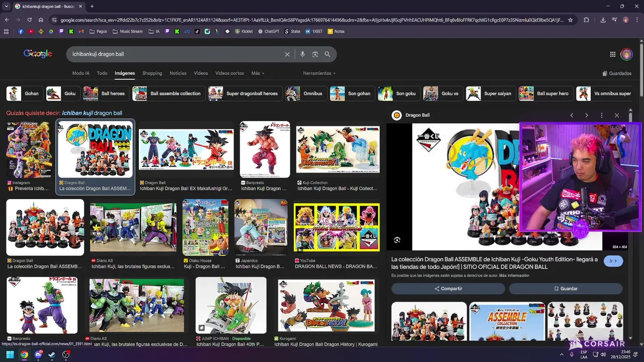Viewport: 644px width, 362px height.
Task: Filter by Super saiyan chip
Action: click(490, 94)
